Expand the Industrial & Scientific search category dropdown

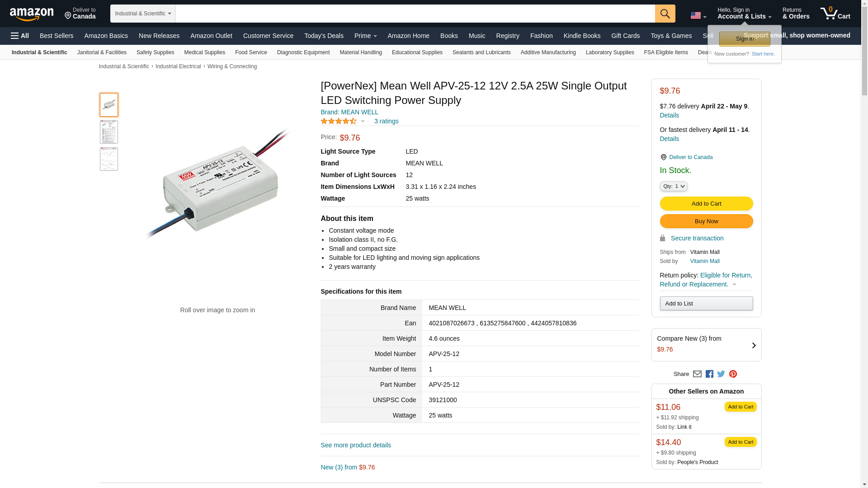click(x=142, y=14)
